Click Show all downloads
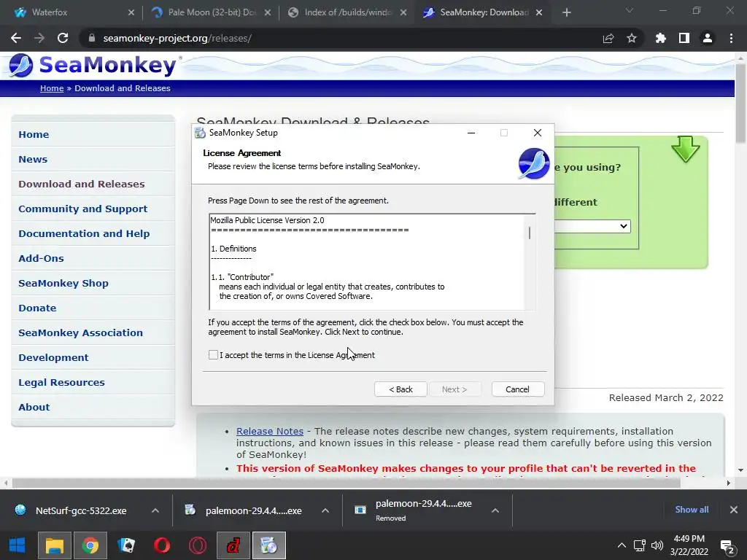 [692, 510]
